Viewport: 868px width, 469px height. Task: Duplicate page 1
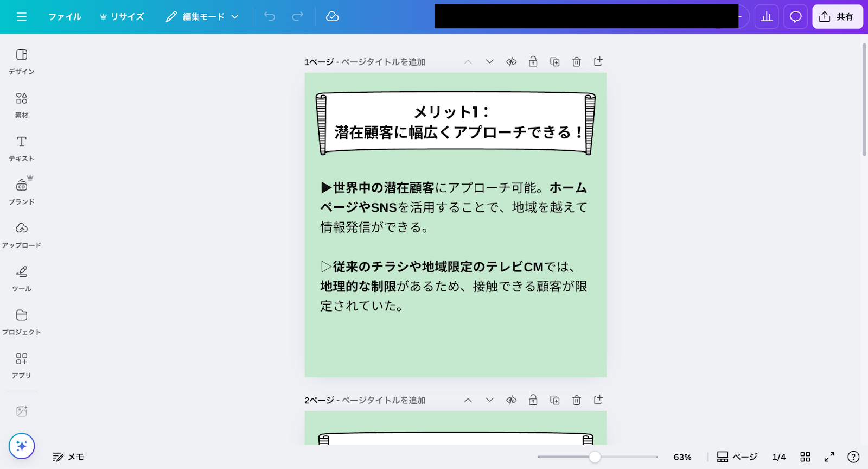coord(555,62)
